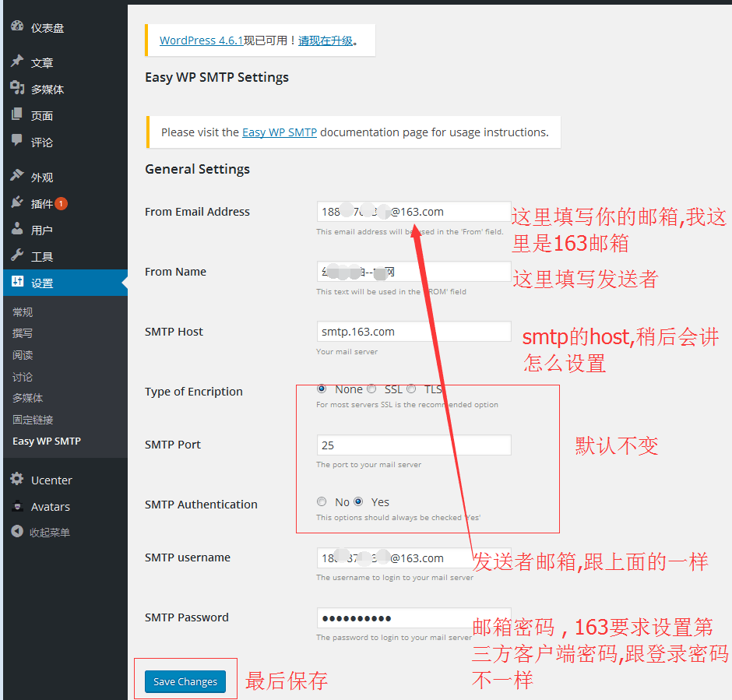Click 'SMTP Authentication' label text
Image resolution: width=732 pixels, height=700 pixels.
pyautogui.click(x=201, y=505)
